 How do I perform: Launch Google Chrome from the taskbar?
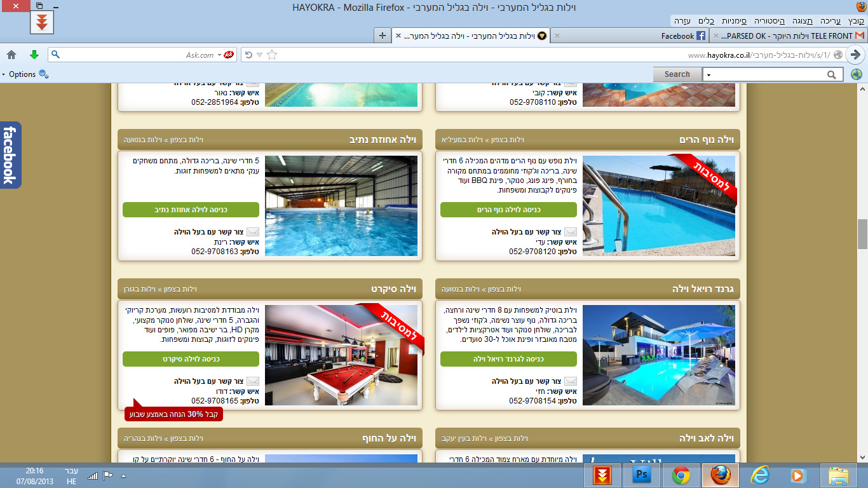coord(681,475)
